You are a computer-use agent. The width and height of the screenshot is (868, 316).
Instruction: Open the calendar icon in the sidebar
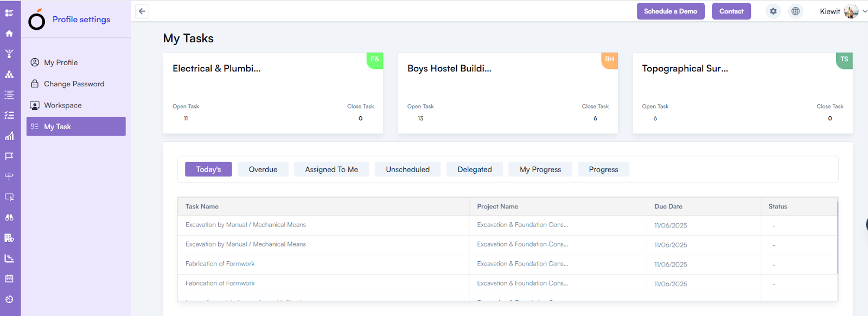[9, 279]
